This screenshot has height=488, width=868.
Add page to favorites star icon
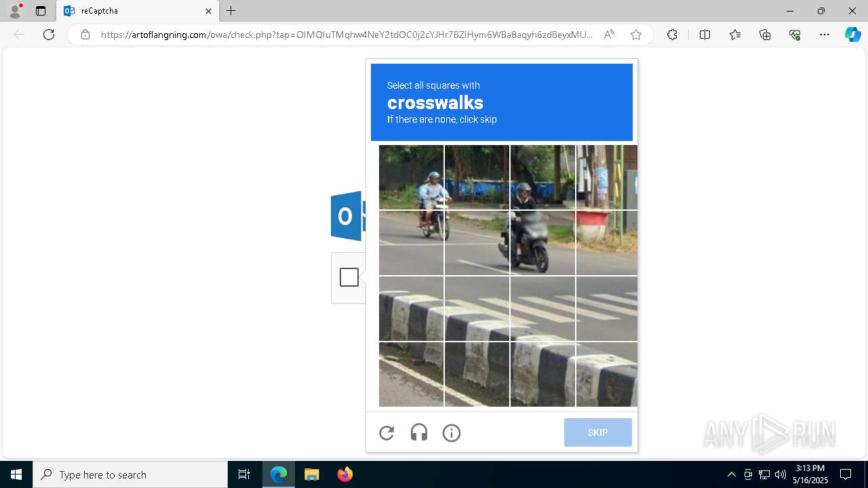[x=636, y=35]
